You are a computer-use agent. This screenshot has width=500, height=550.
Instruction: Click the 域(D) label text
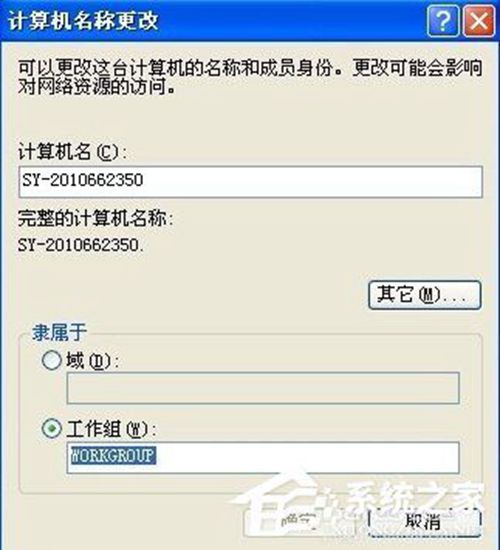pos(92,361)
